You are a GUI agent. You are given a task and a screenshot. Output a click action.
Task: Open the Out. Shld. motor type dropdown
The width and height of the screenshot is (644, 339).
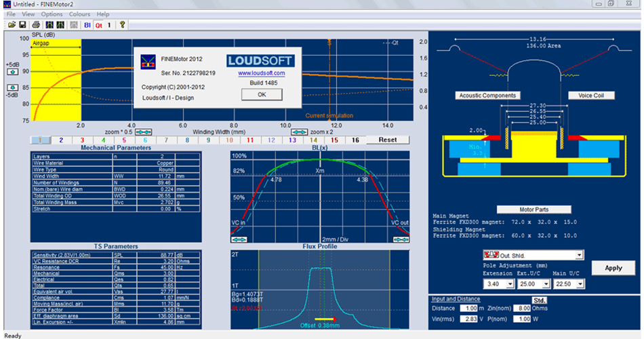578,255
